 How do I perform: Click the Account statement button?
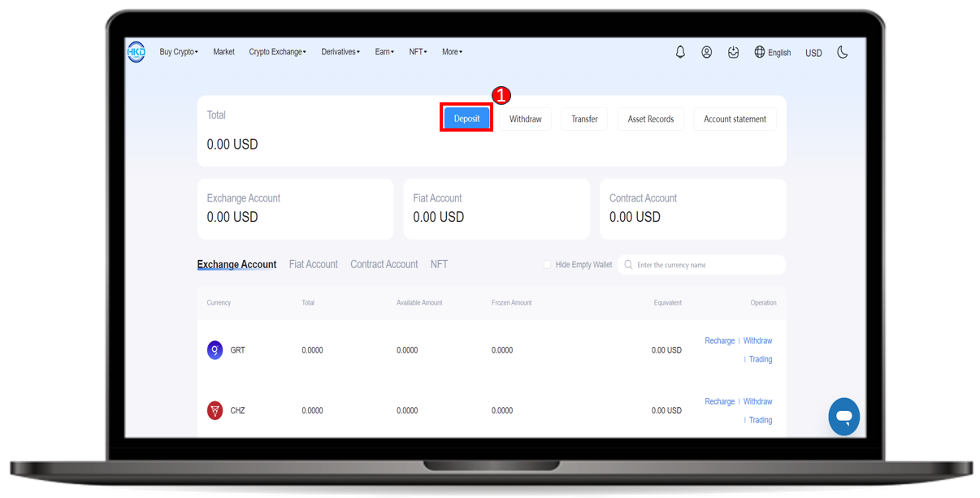click(x=735, y=119)
